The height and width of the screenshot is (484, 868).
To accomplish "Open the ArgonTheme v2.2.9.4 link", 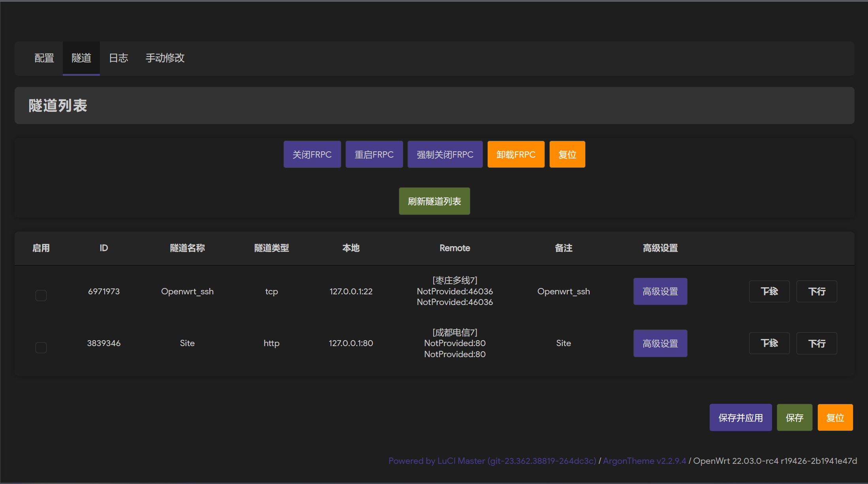I will pyautogui.click(x=644, y=461).
